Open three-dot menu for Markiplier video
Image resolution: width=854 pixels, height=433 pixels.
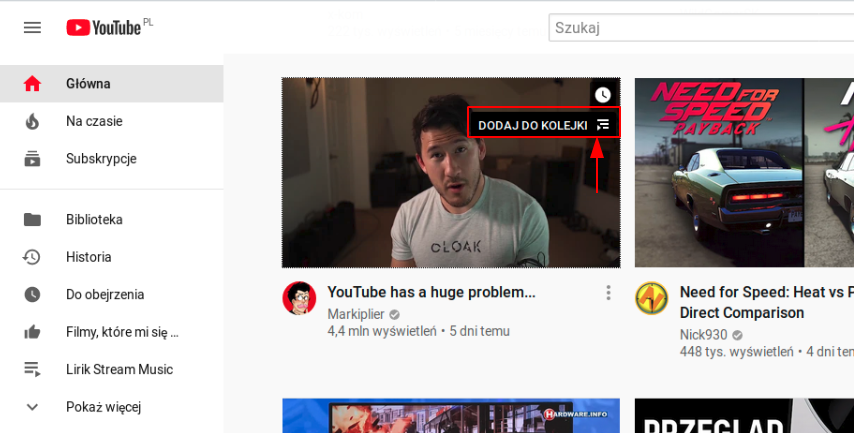[x=608, y=293]
